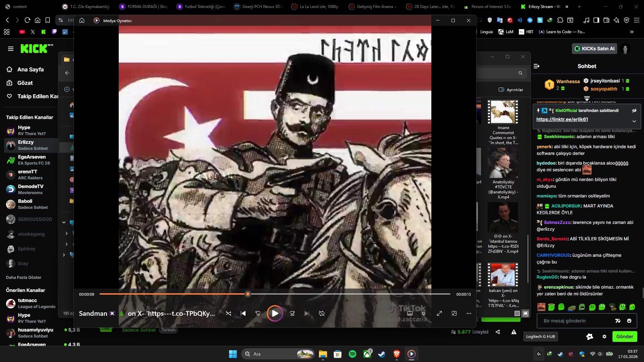This screenshot has width=644, height=362.
Task: Switch to Erlizzy Stream browser tab
Action: [x=545, y=6]
